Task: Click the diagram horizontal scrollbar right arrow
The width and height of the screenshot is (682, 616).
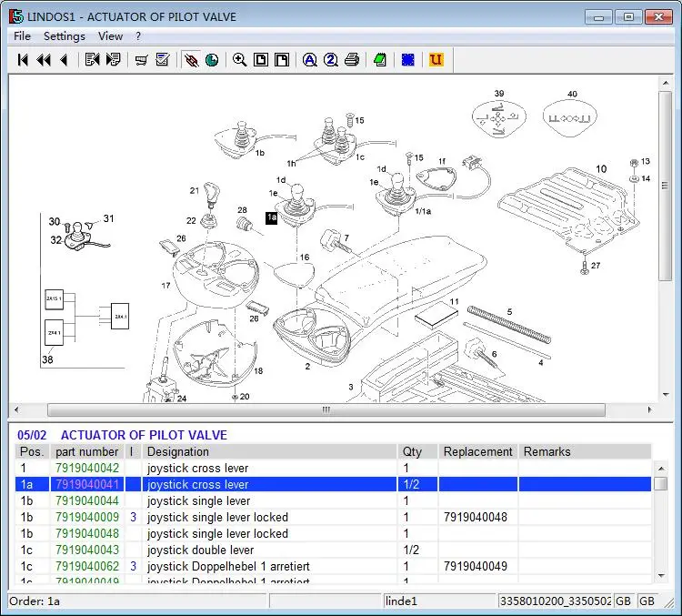Action: click(x=652, y=409)
